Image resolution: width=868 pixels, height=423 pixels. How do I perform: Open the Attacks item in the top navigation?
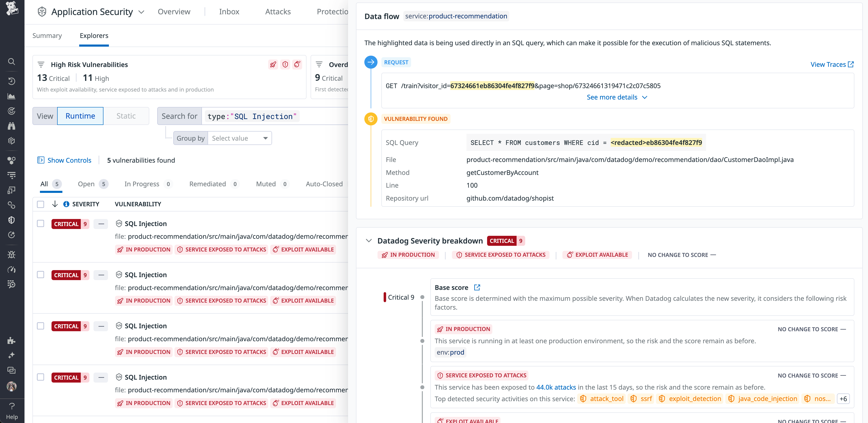pos(278,11)
